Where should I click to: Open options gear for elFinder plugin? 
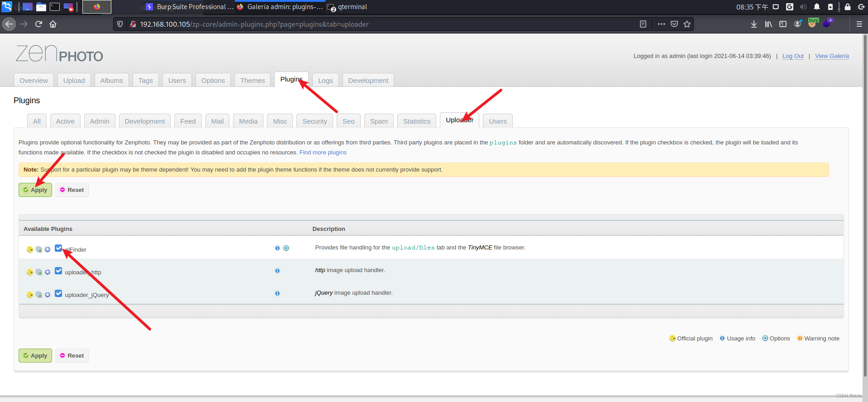click(286, 248)
